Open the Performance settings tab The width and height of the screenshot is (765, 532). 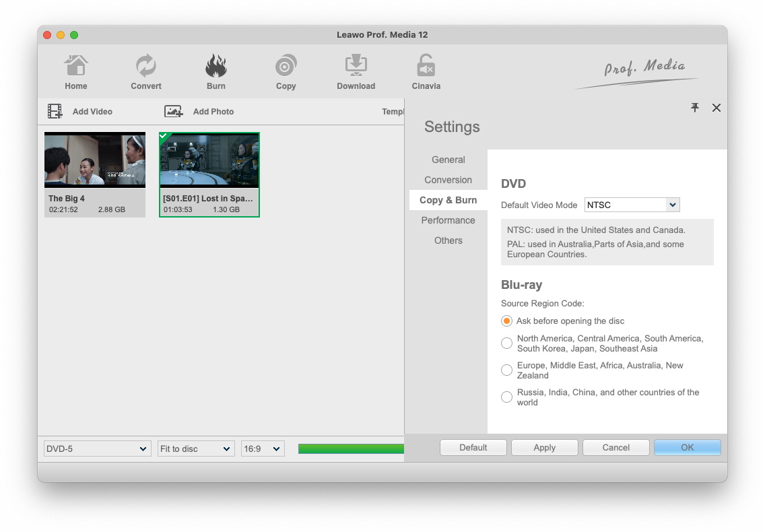tap(448, 220)
